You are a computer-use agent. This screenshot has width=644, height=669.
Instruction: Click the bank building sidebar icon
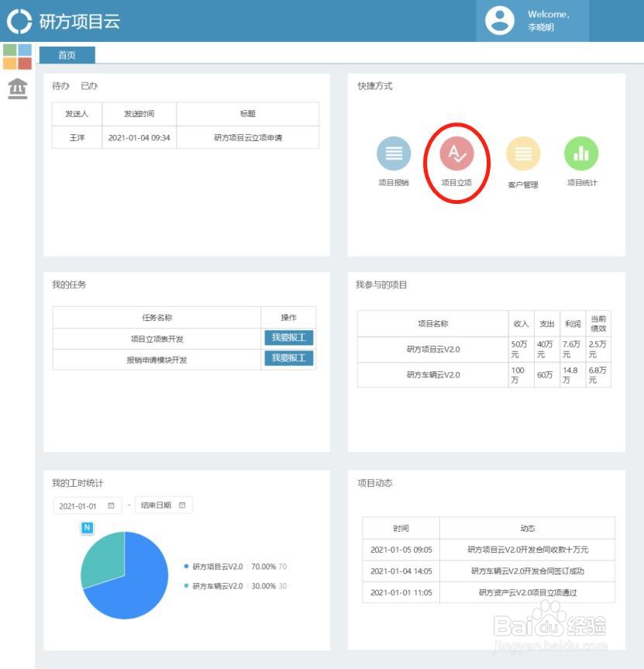click(x=18, y=88)
